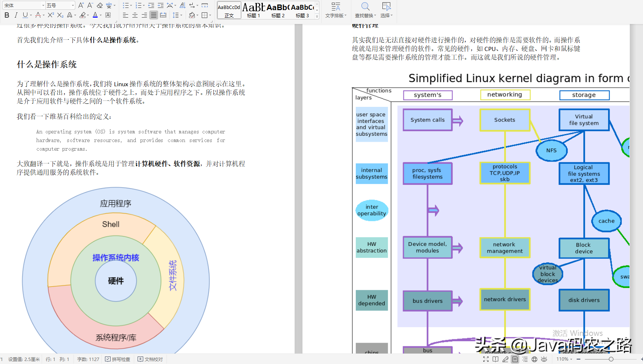Switch to full screen view
This screenshot has width=643, height=364.
click(x=486, y=359)
